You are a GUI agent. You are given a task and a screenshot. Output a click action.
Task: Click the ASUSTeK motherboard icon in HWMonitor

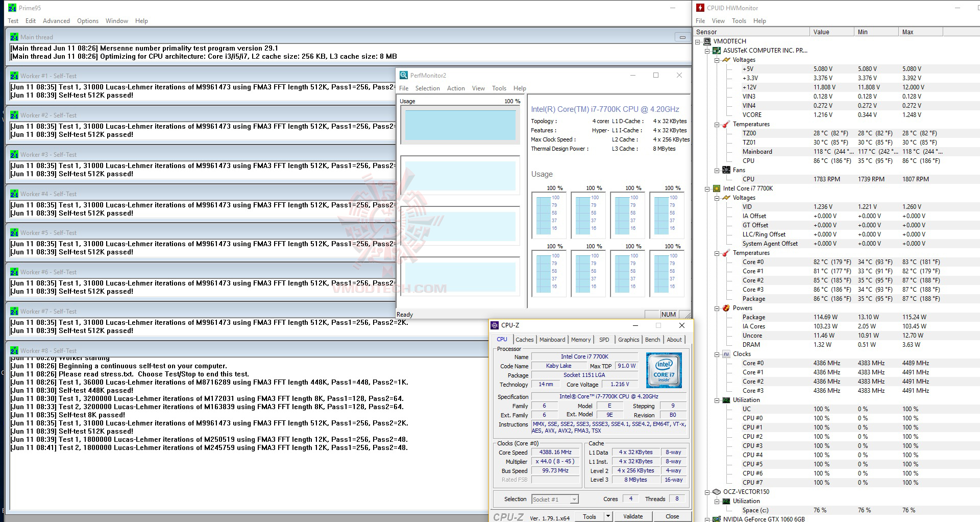717,51
